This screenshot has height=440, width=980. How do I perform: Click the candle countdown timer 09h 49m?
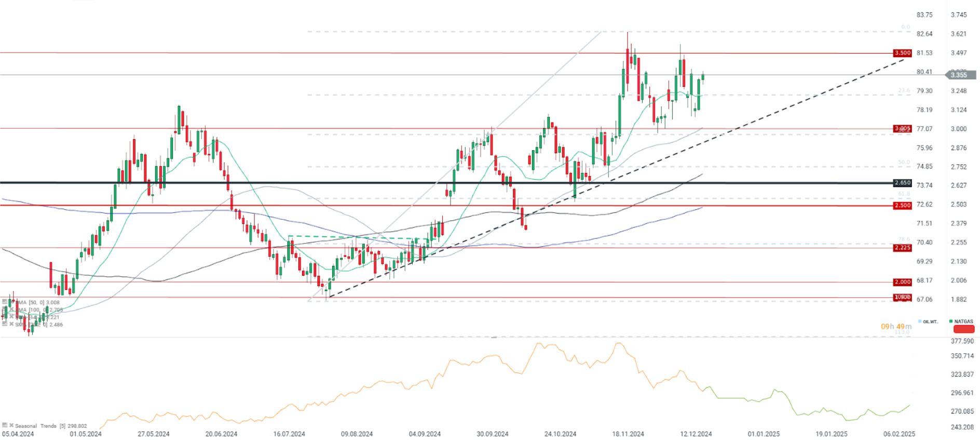click(x=896, y=326)
